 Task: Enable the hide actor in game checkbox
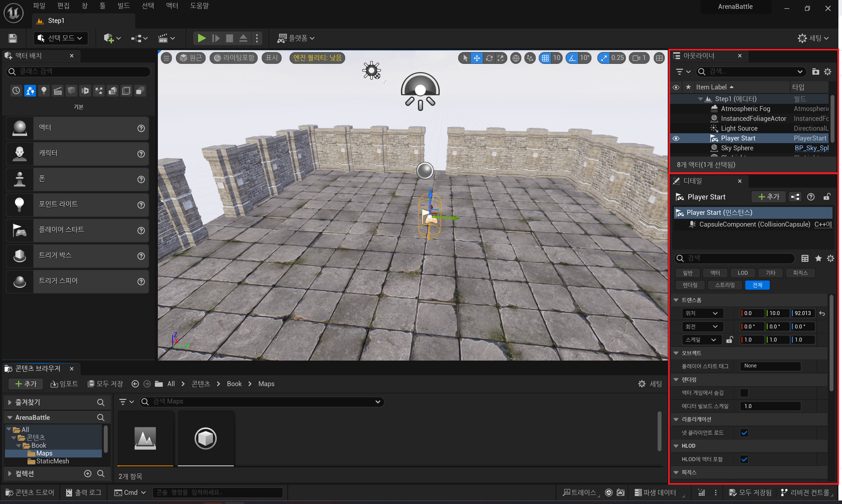pos(744,393)
